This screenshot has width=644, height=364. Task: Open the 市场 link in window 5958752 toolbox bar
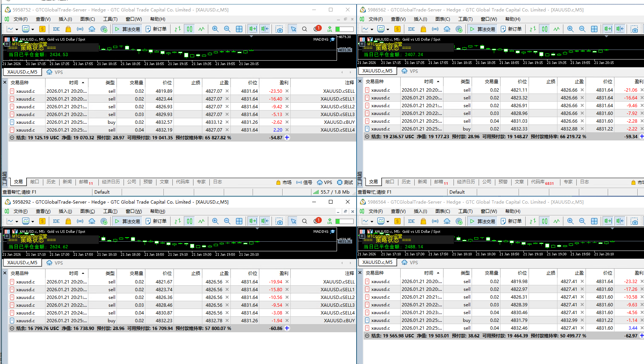[x=284, y=183]
